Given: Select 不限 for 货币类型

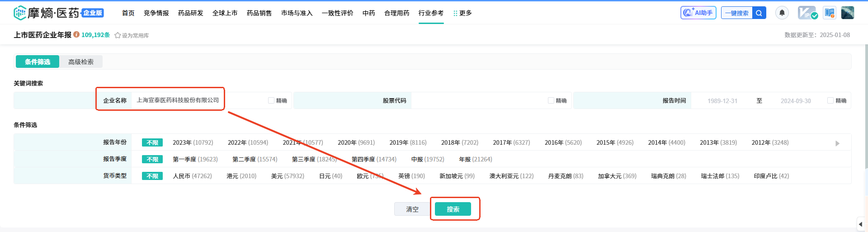Looking at the screenshot, I should 152,176.
